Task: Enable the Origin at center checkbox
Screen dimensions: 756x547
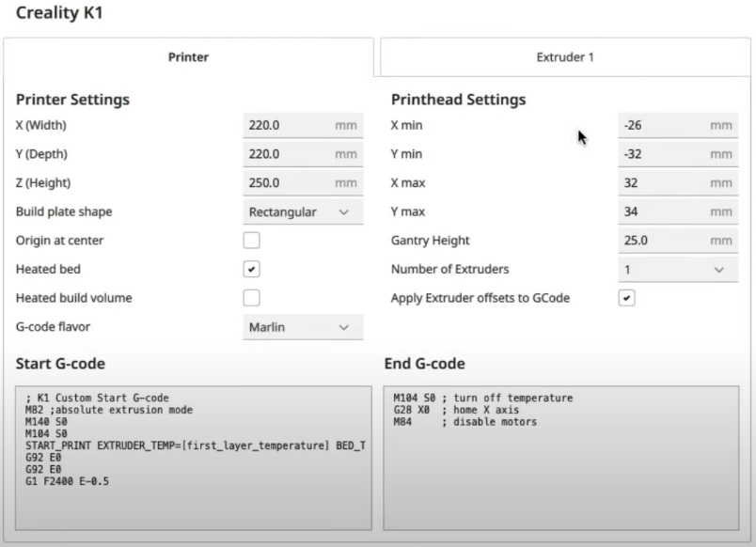Action: 251,240
